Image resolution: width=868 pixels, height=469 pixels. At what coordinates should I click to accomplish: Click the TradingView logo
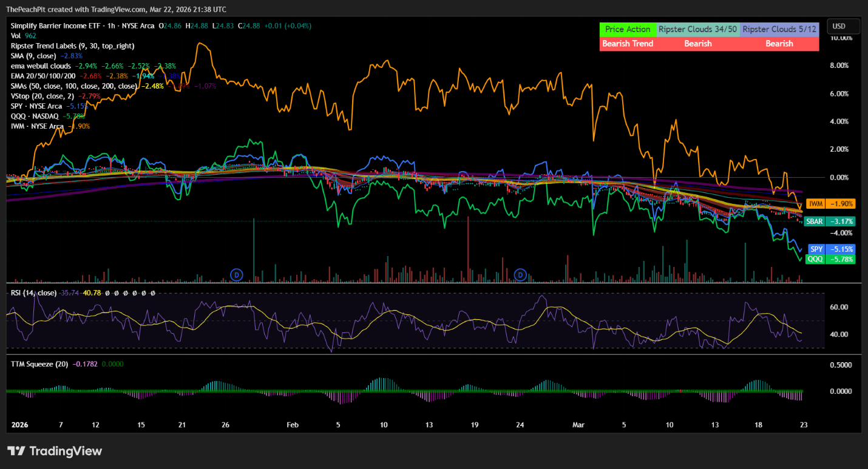point(55,451)
